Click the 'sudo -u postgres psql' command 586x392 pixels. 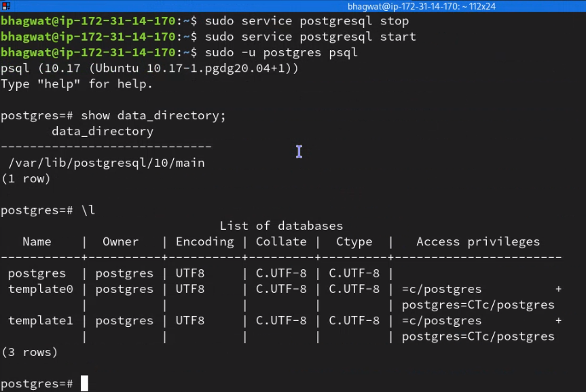(281, 53)
